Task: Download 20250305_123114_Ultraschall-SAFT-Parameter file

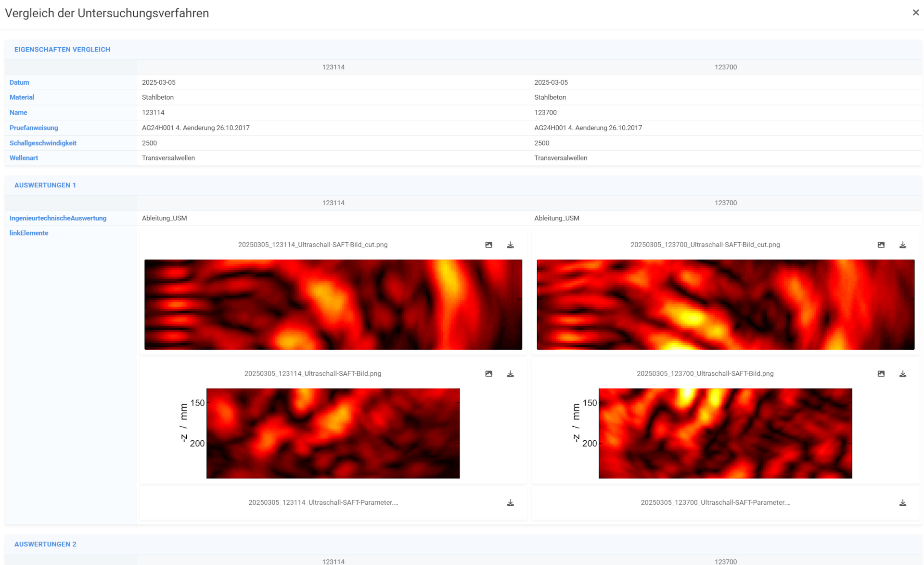Action: click(510, 502)
